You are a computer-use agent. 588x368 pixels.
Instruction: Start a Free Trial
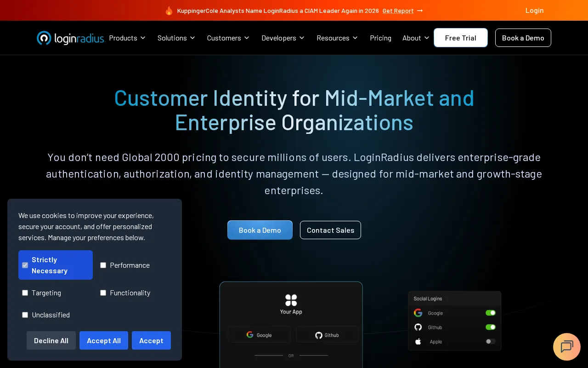point(461,38)
